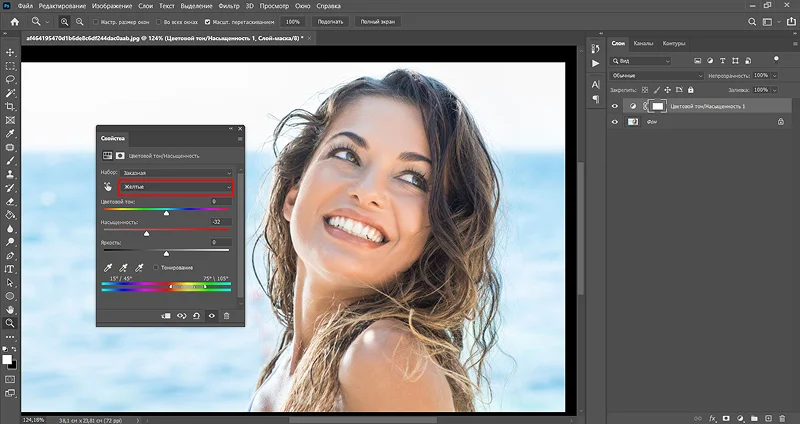Image resolution: width=800 pixels, height=424 pixels.
Task: Select the Eyedropper tool in the toolbar
Action: pyautogui.click(x=10, y=134)
